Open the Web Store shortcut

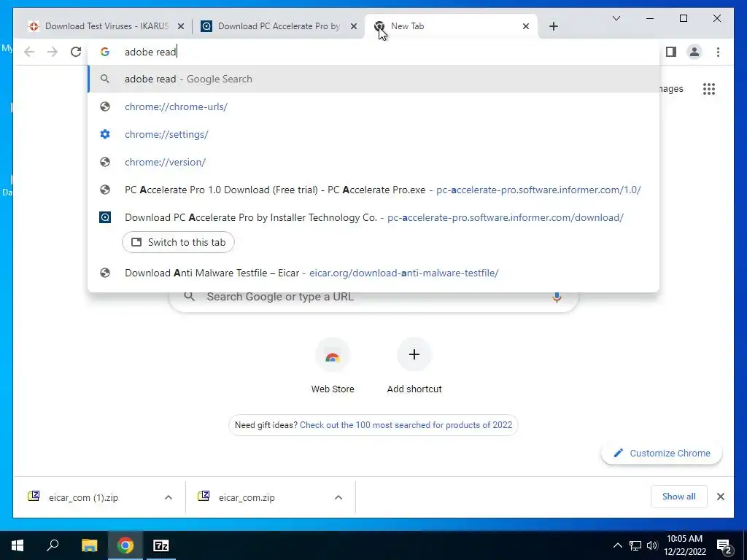(x=333, y=367)
